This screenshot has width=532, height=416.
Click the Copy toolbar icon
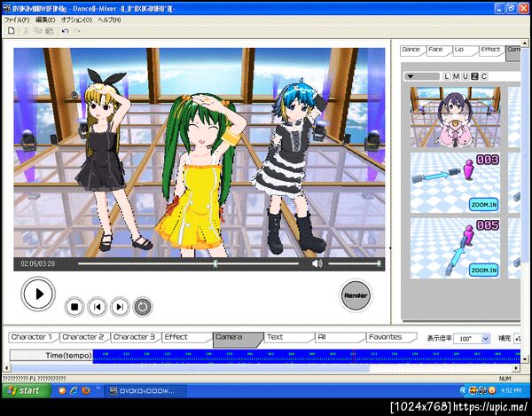[37, 31]
